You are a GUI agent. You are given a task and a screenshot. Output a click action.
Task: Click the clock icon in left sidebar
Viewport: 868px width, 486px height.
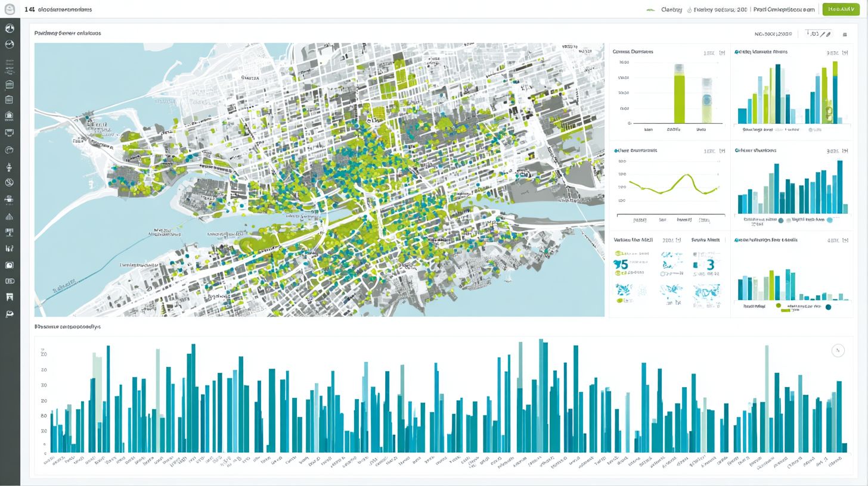pyautogui.click(x=10, y=183)
